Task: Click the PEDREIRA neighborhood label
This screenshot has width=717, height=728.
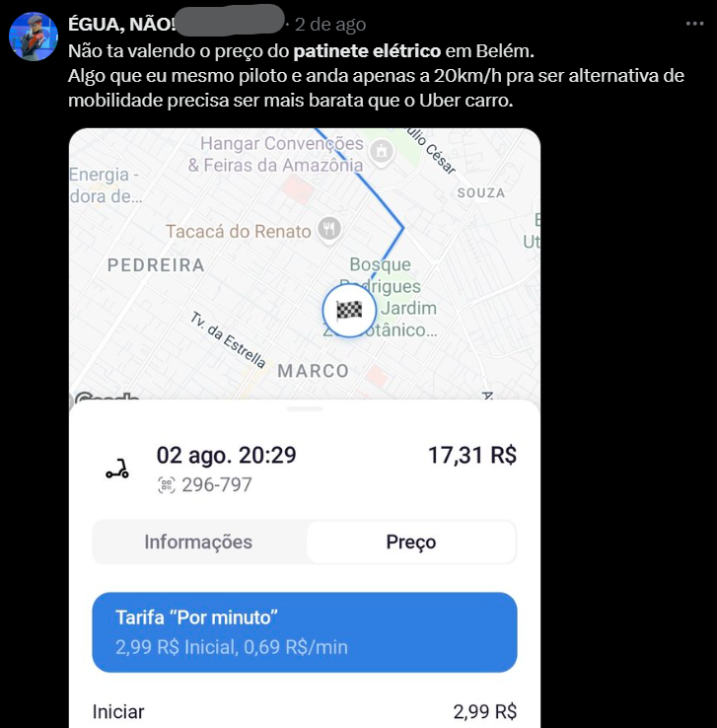Action: tap(156, 265)
